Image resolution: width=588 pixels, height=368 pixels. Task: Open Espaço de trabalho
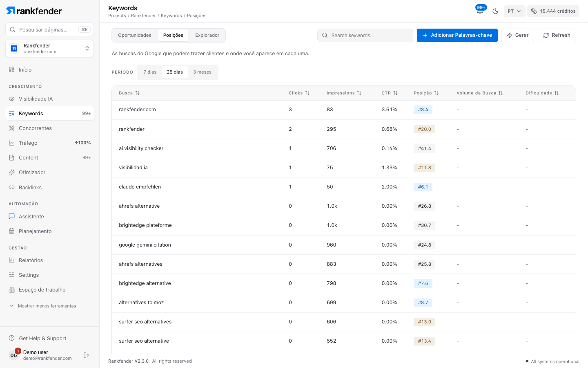tap(49, 290)
